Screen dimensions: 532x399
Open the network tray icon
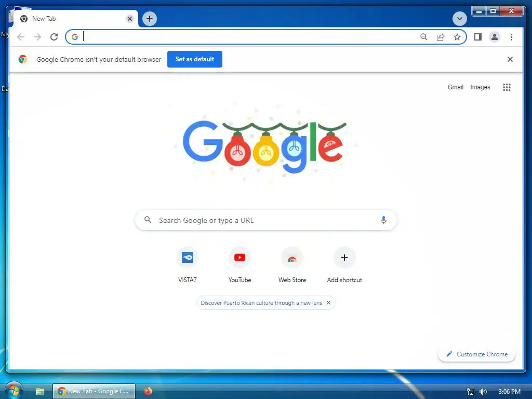471,392
